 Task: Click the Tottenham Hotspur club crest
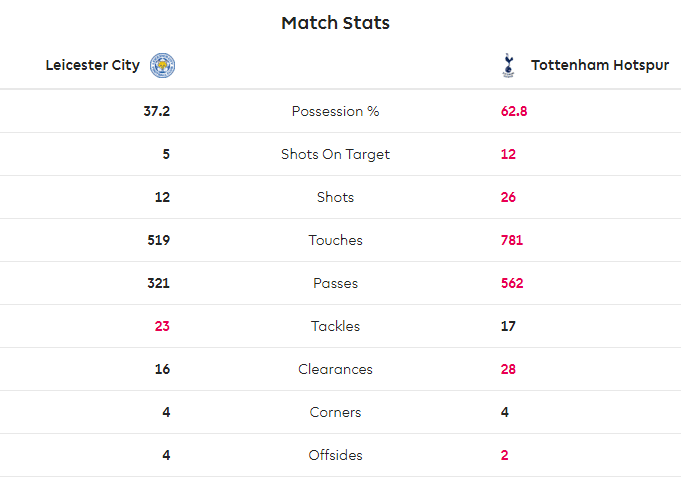tap(509, 66)
